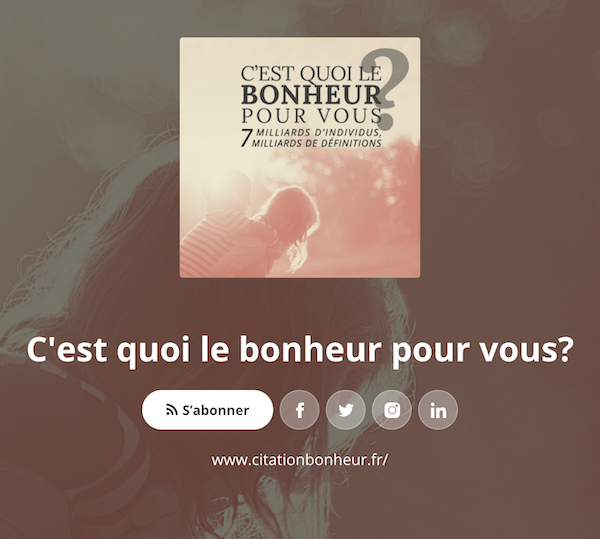Click the "S'abonner" text label
600x539 pixels.
pos(216,410)
